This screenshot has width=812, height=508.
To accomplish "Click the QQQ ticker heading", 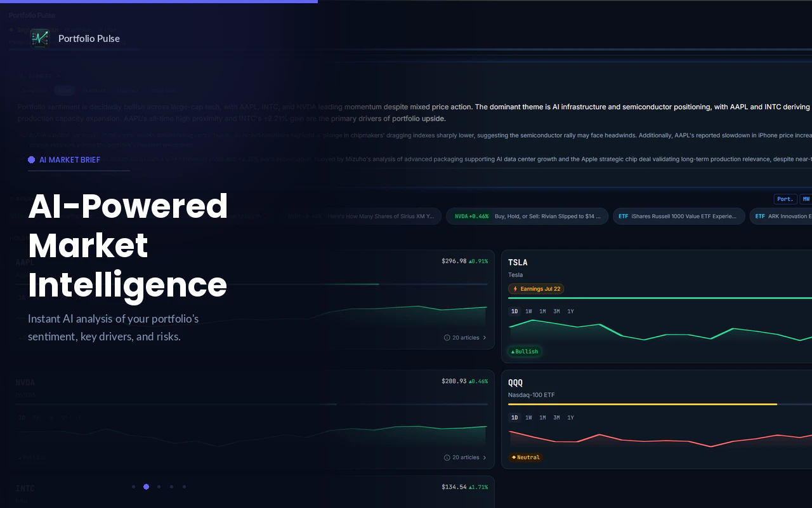I will [x=515, y=383].
